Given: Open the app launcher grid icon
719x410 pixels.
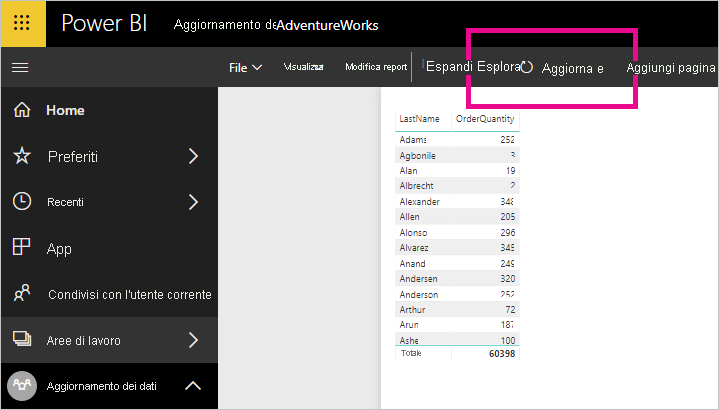Looking at the screenshot, I should [22, 23].
